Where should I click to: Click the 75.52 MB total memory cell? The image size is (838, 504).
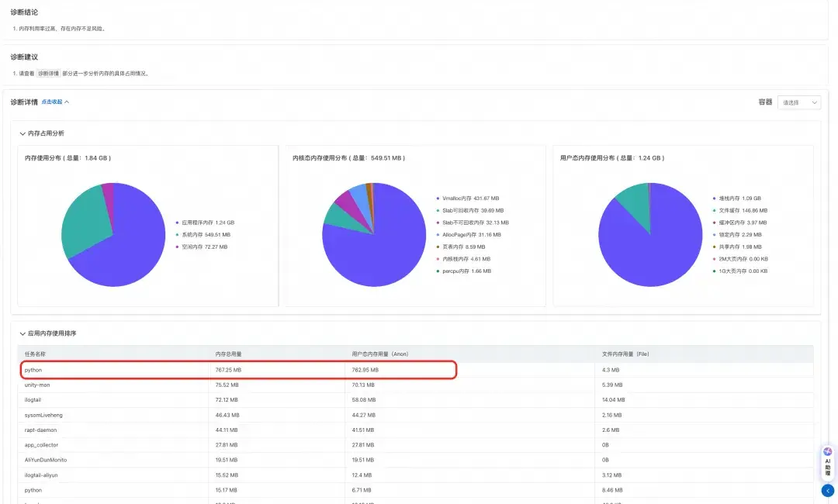(x=227, y=385)
